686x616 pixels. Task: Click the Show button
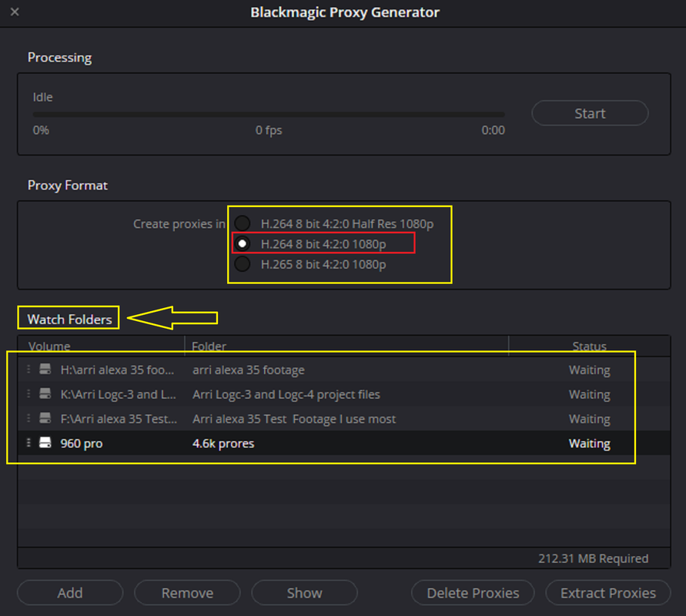(x=304, y=593)
